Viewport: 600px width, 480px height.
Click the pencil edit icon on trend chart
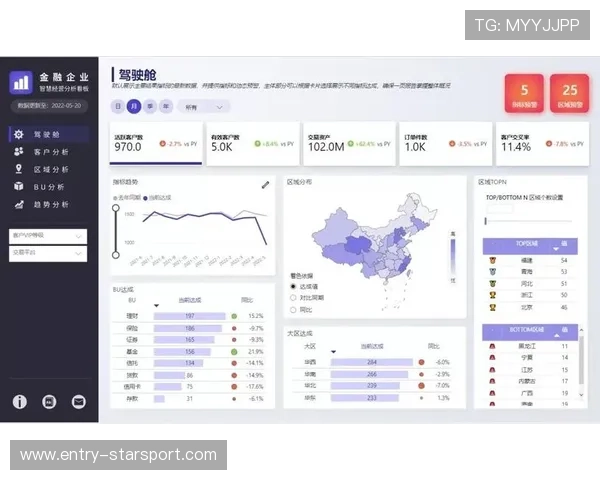tap(266, 184)
